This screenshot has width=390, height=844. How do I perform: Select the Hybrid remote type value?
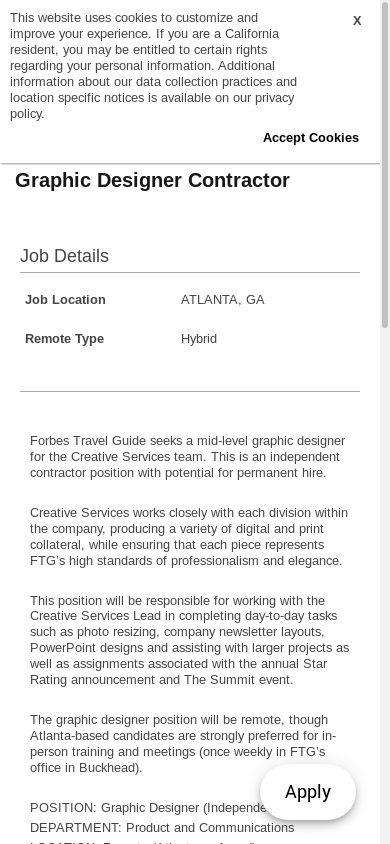coord(199,339)
